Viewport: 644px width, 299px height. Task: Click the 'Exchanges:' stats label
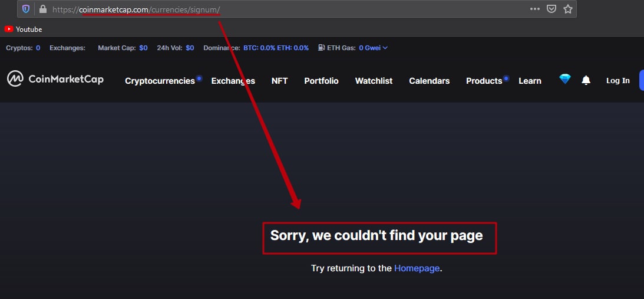click(x=67, y=48)
